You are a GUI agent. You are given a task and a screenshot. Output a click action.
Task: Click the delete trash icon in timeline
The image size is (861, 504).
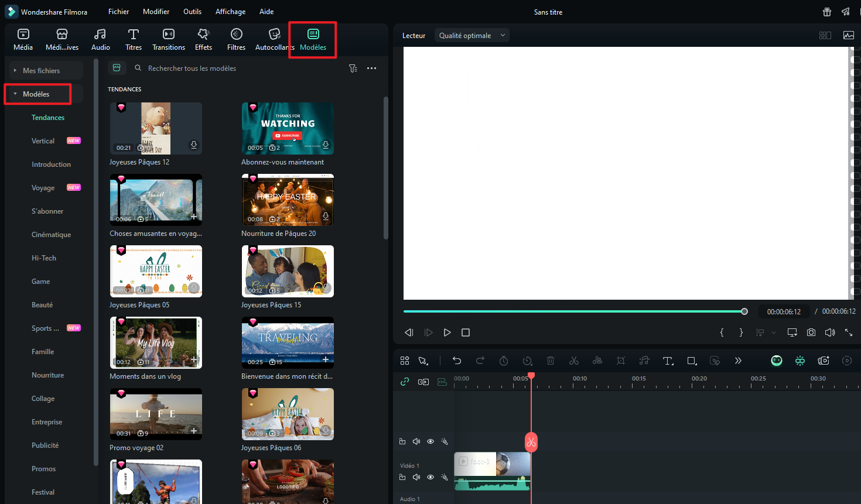point(551,361)
